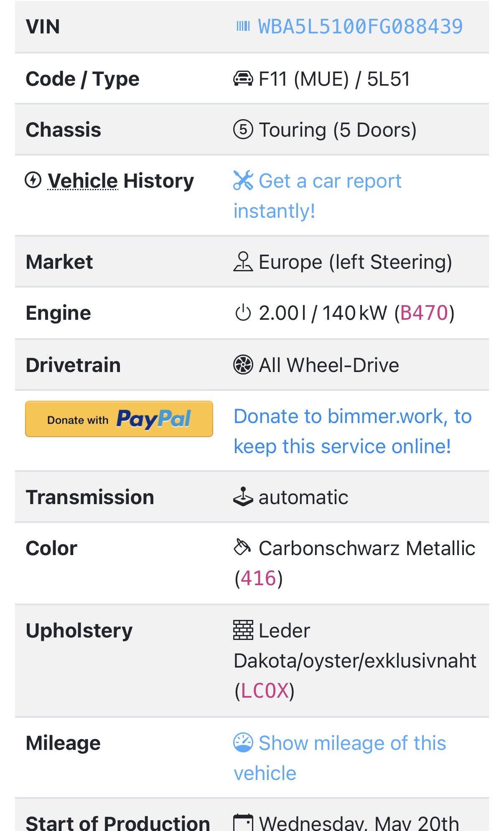The width and height of the screenshot is (504, 831).
Task: Click the speedometer icon in Mileage row
Action: [243, 743]
